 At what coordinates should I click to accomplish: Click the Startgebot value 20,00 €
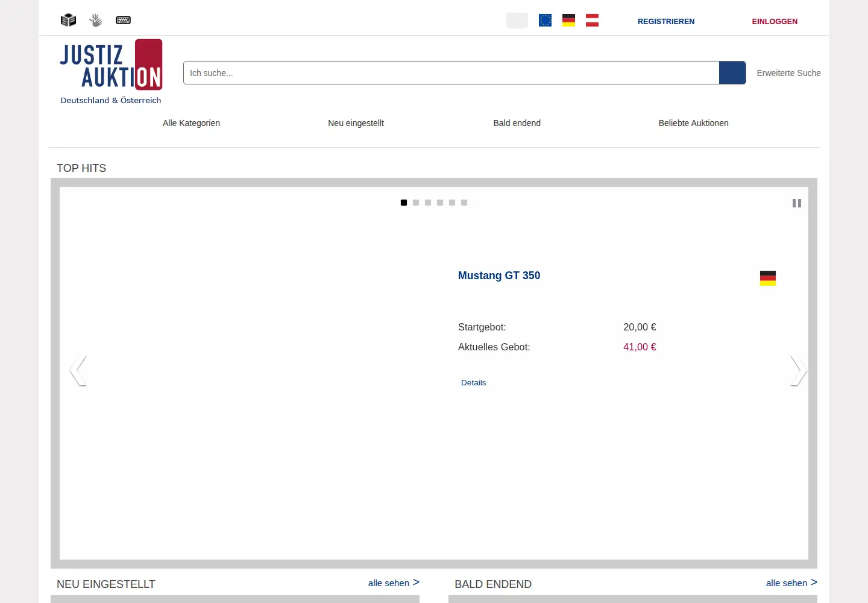point(640,327)
